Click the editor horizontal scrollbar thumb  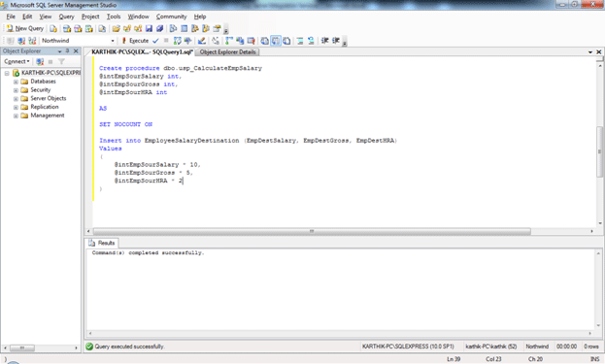pyautogui.click(x=312, y=231)
